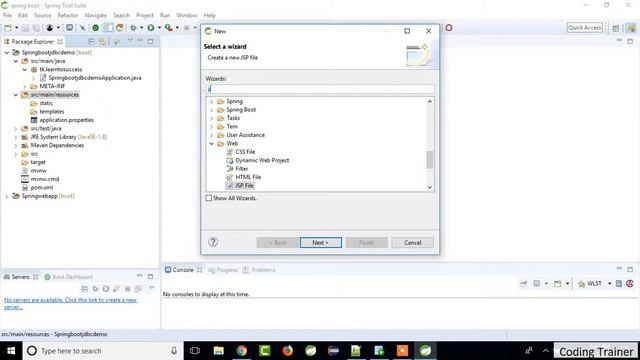Expand the Tasks folder in wizard list
The image size is (640, 360).
point(211,118)
